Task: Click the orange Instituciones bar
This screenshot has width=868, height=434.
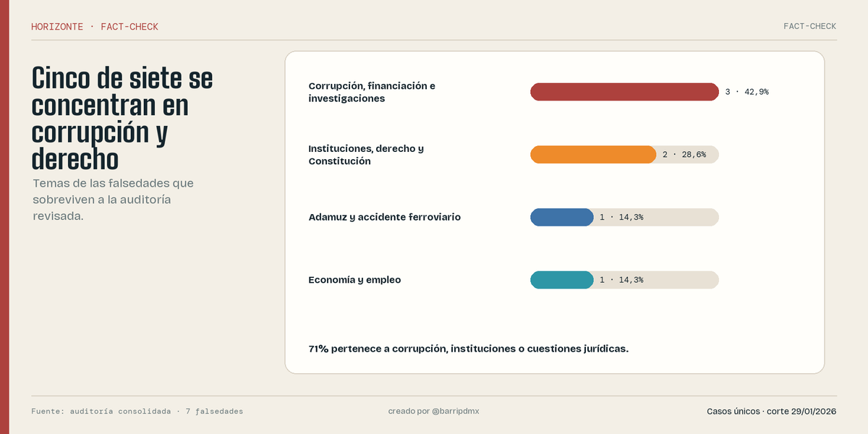Action: (593, 155)
